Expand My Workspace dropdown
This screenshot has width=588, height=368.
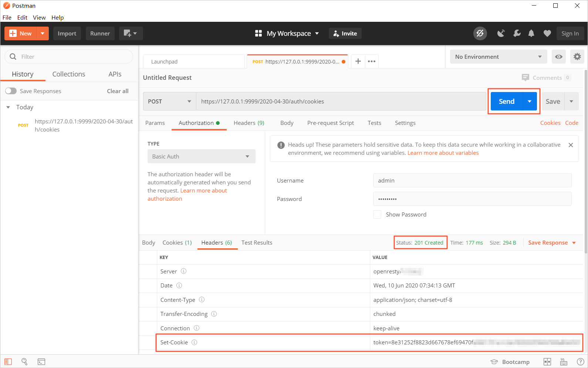click(x=317, y=33)
